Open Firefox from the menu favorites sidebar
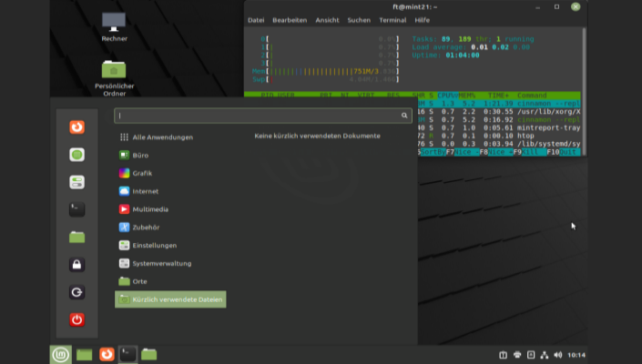 77,127
